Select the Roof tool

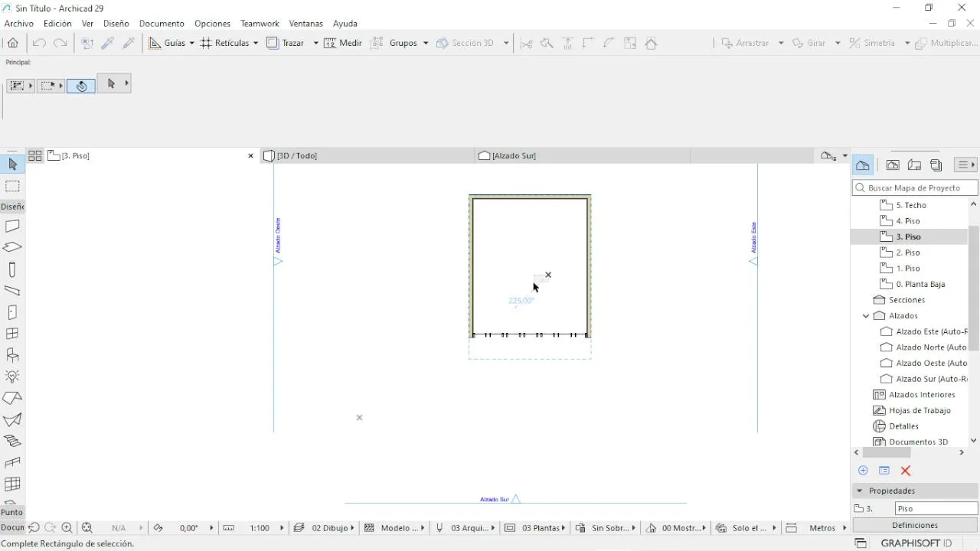click(x=12, y=398)
